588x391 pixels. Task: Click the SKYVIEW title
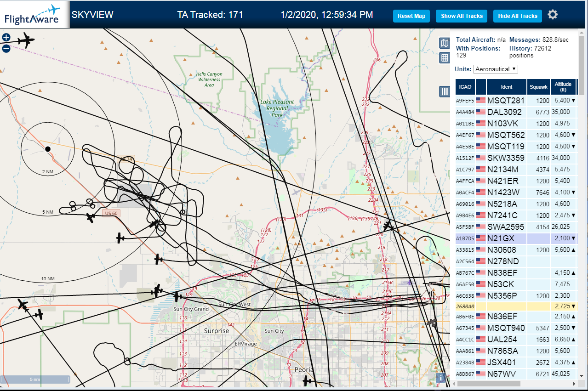tap(92, 15)
